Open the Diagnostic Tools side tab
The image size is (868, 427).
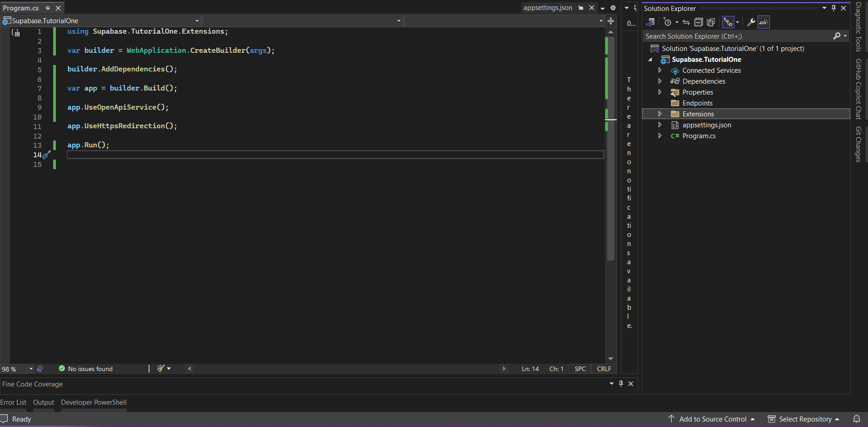point(858,27)
